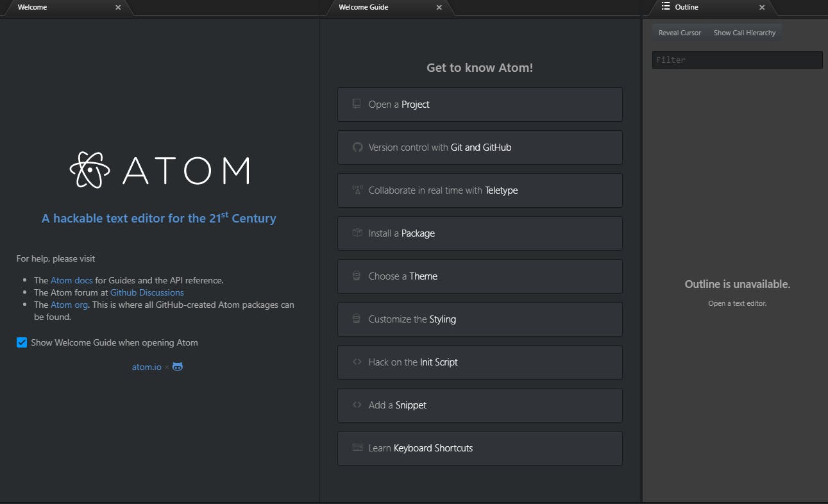Expand the Learn Keyboard Shortcuts section
This screenshot has width=828, height=504.
click(480, 448)
